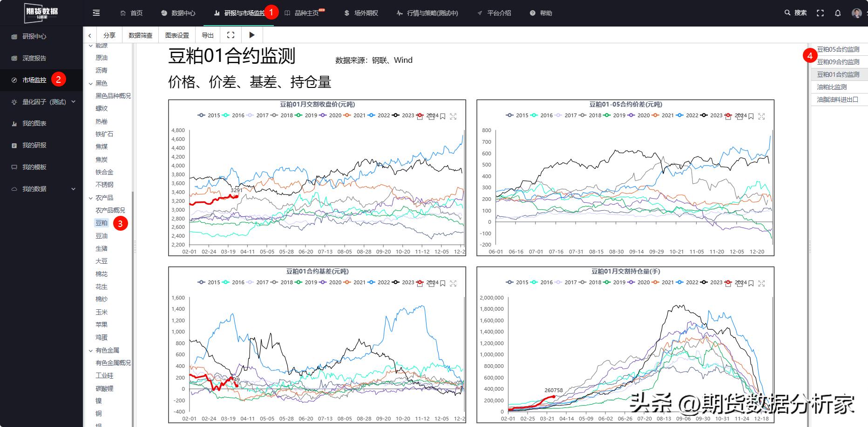Bookmark the 豆粕01月交割持仓量 chart
The height and width of the screenshot is (427, 868).
pyautogui.click(x=751, y=283)
